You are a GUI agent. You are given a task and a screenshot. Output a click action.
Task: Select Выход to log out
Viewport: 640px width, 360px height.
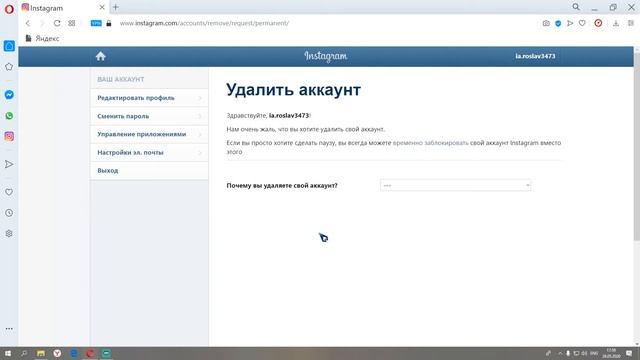[x=149, y=171]
